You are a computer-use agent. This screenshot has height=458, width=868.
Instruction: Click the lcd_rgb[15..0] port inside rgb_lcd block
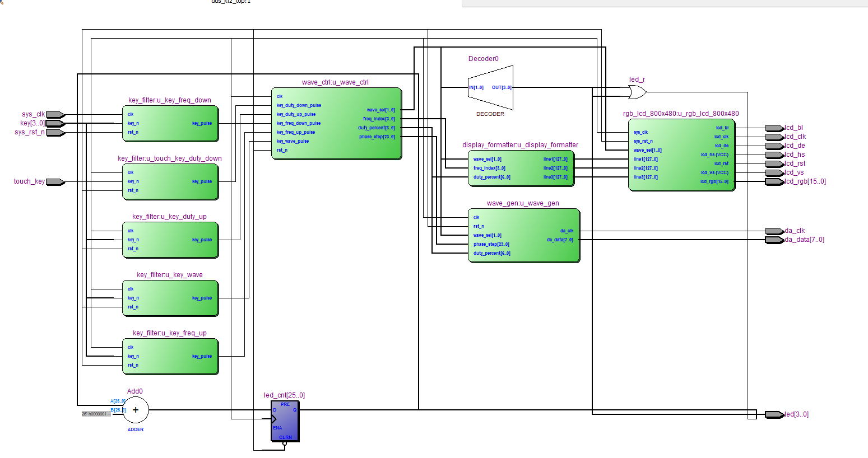pos(714,181)
